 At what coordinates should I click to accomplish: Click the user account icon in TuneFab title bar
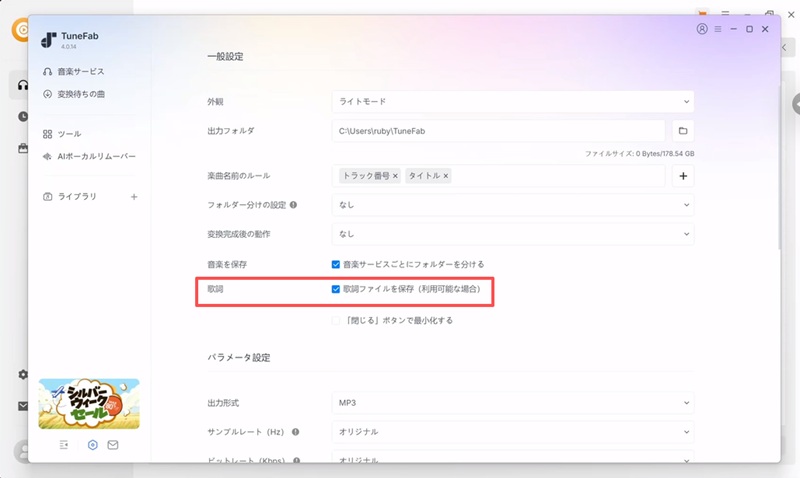click(702, 29)
